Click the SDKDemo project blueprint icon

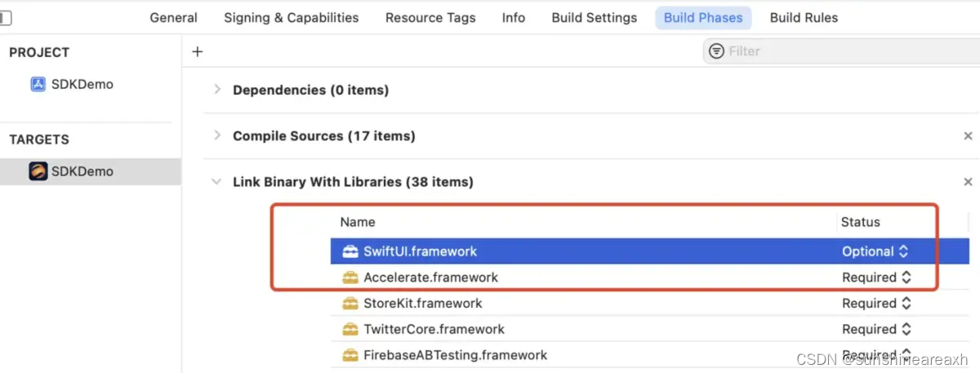[x=38, y=84]
